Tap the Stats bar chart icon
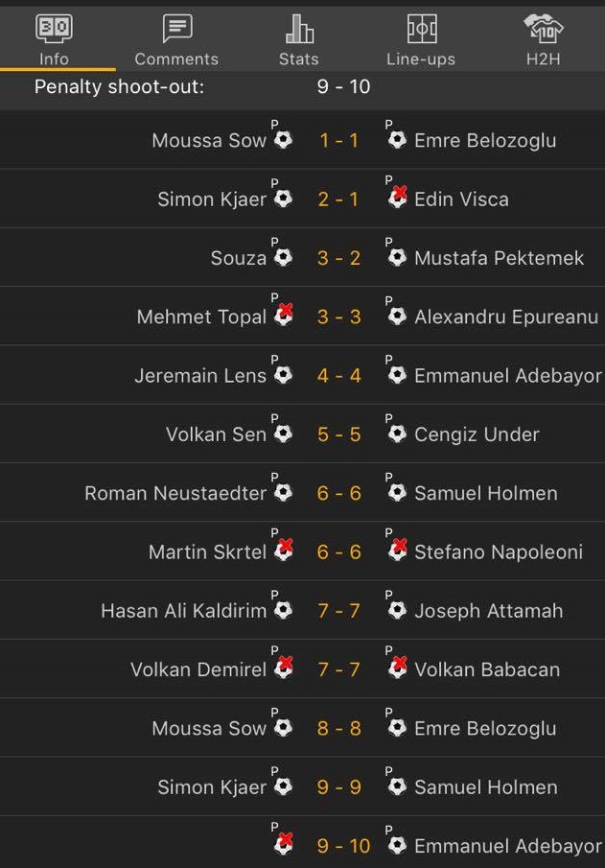Screen dimensions: 605x868 point(299,29)
